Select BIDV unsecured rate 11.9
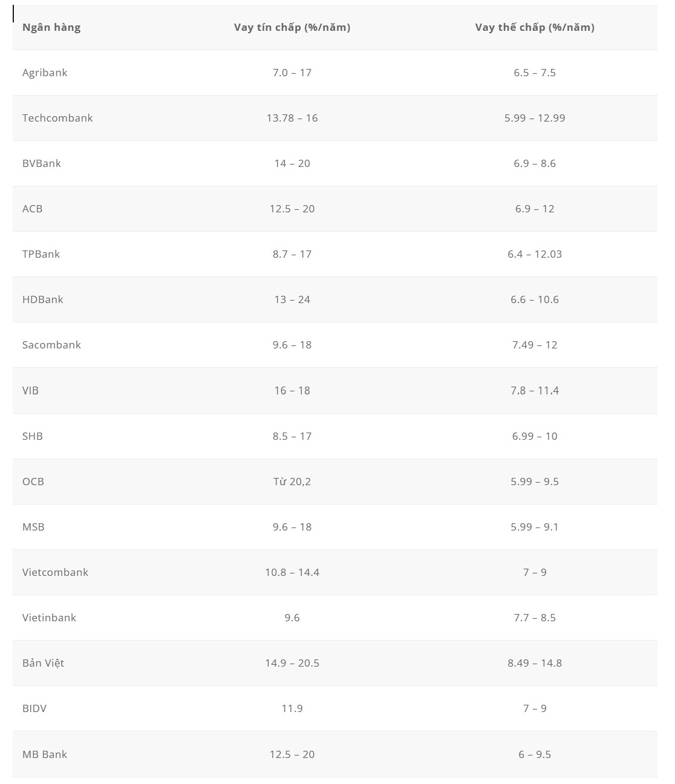 tap(292, 708)
